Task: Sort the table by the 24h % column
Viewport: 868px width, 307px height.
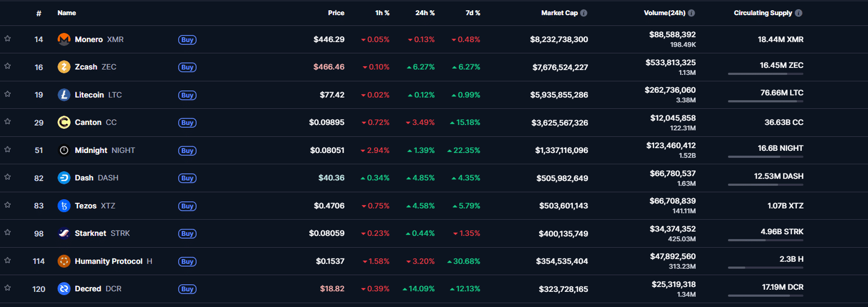Action: click(x=425, y=13)
